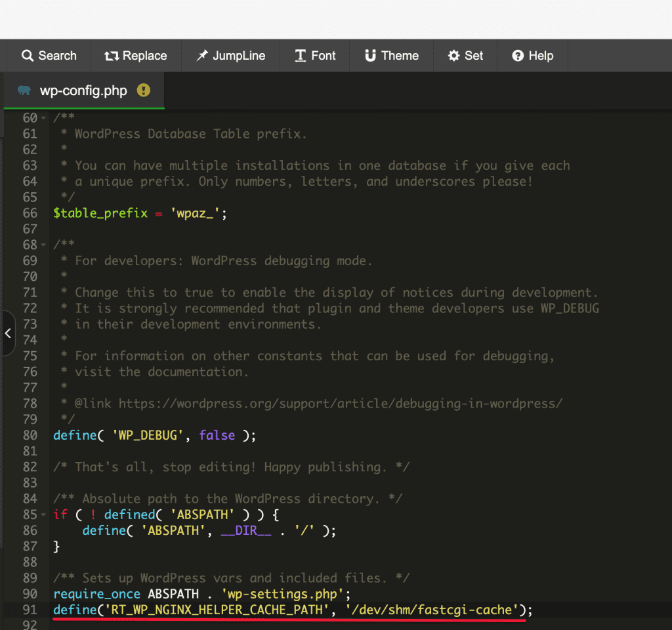Click the 'WP_DEBUG' constant name
672x630 pixels.
pyautogui.click(x=148, y=435)
